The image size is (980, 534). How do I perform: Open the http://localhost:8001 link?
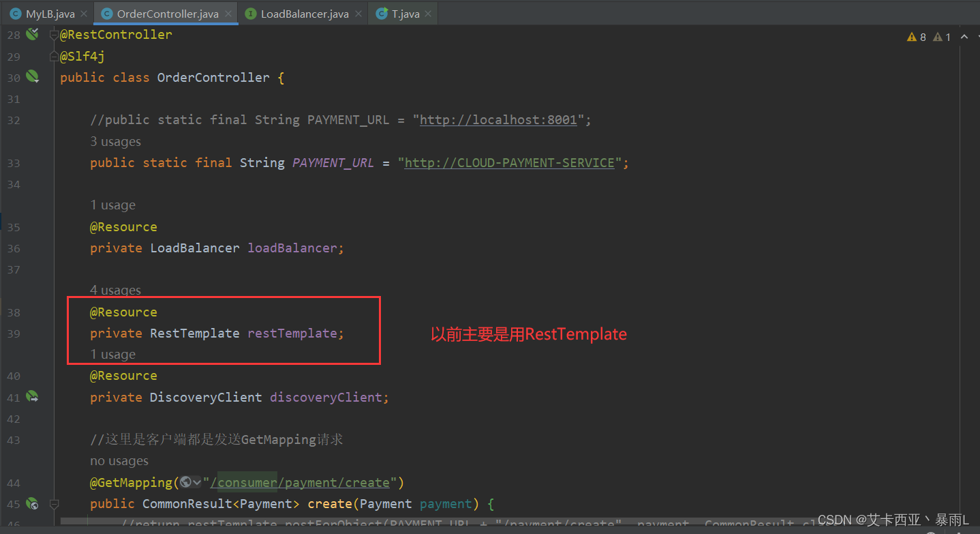(498, 119)
